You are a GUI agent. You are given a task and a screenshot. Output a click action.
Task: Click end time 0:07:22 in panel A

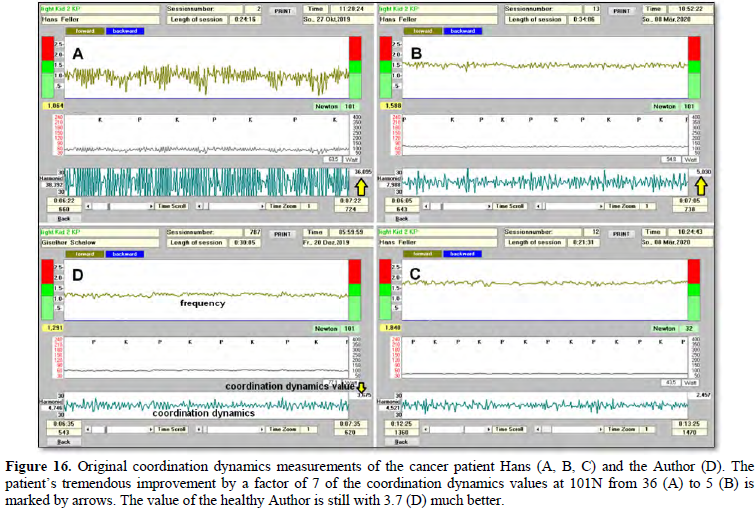(351, 201)
